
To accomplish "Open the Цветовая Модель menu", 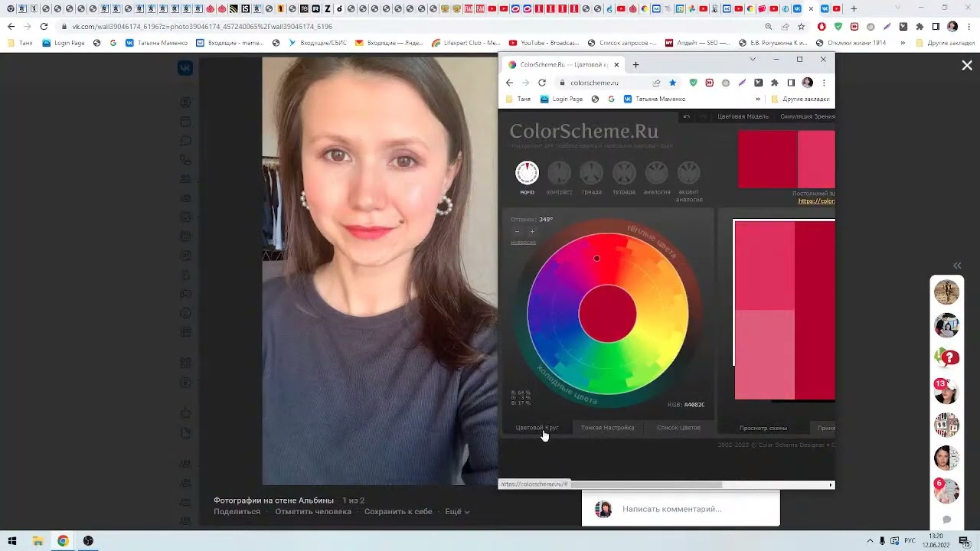I will [x=743, y=117].
